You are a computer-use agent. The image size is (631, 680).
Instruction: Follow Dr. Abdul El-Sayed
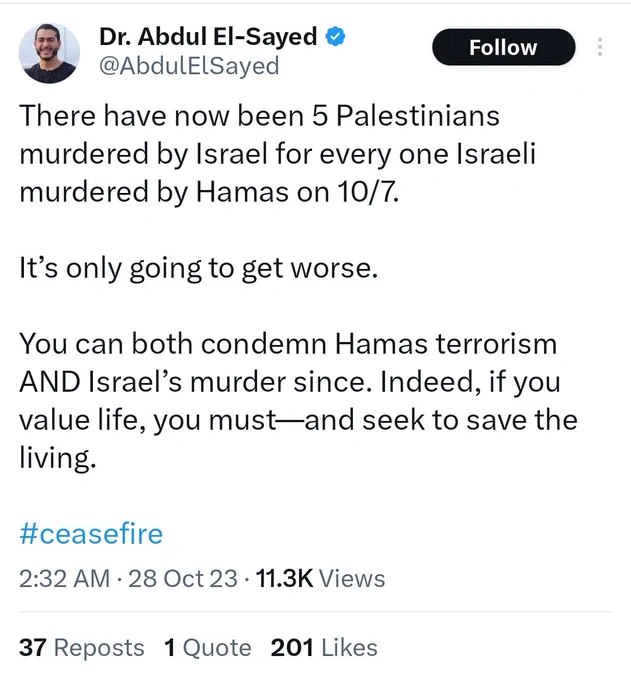503,47
